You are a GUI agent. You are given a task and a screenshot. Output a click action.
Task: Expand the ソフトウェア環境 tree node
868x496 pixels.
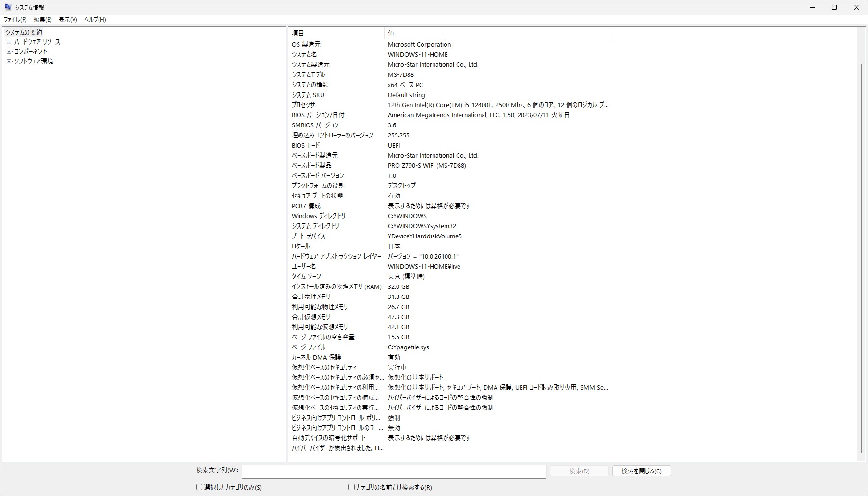(9, 61)
